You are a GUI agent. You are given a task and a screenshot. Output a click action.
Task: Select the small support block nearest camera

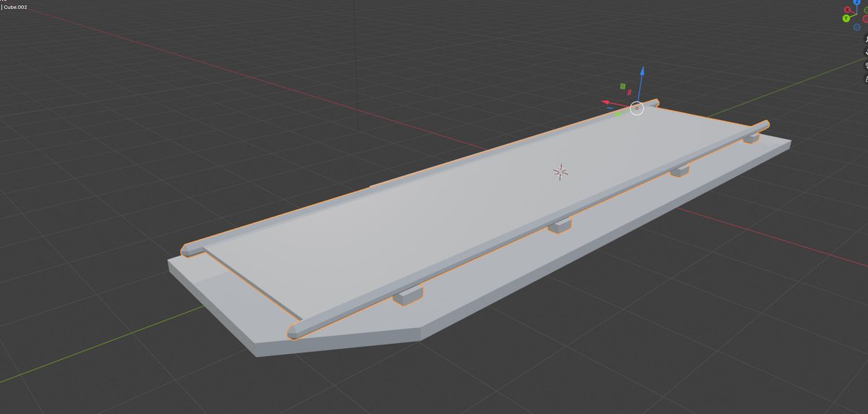pos(409,295)
